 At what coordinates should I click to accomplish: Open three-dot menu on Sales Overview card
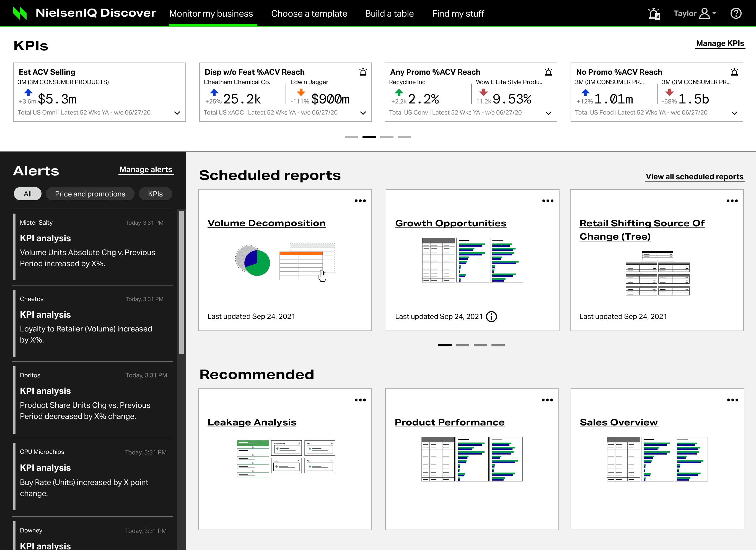(x=732, y=400)
